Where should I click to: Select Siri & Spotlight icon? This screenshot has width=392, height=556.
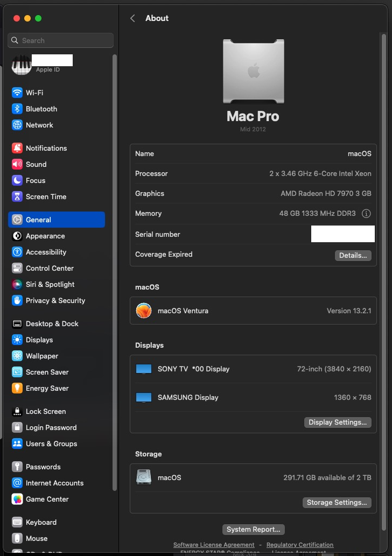(17, 284)
